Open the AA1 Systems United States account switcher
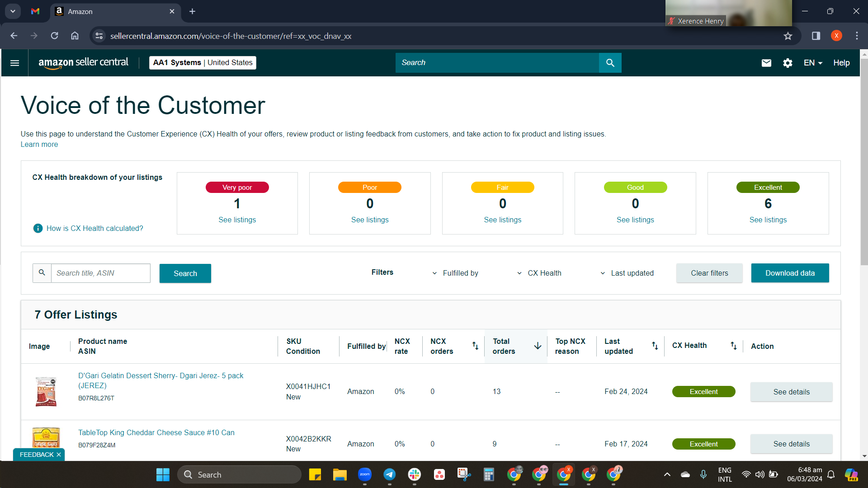 click(x=203, y=63)
